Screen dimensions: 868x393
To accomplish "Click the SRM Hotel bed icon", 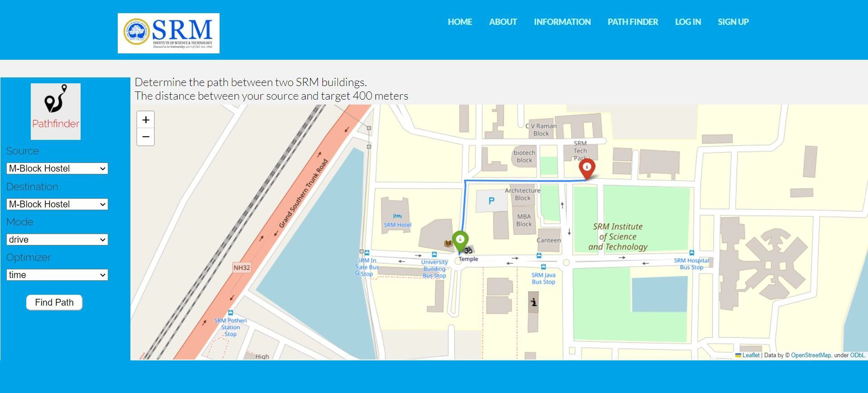I will 397,216.
